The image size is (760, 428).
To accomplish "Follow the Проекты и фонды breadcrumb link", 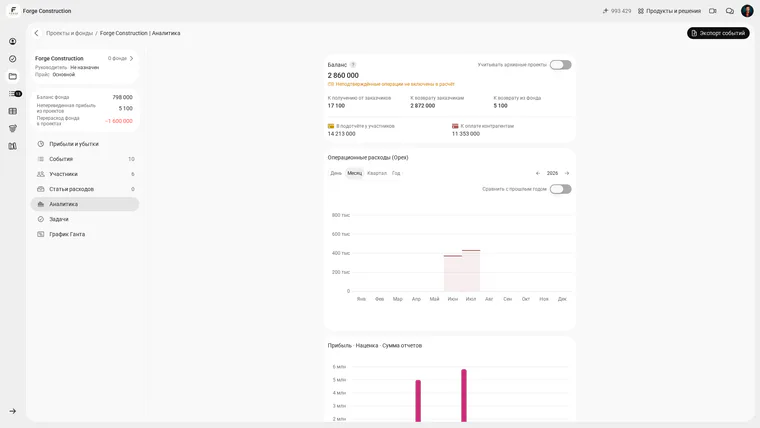I will coord(69,33).
